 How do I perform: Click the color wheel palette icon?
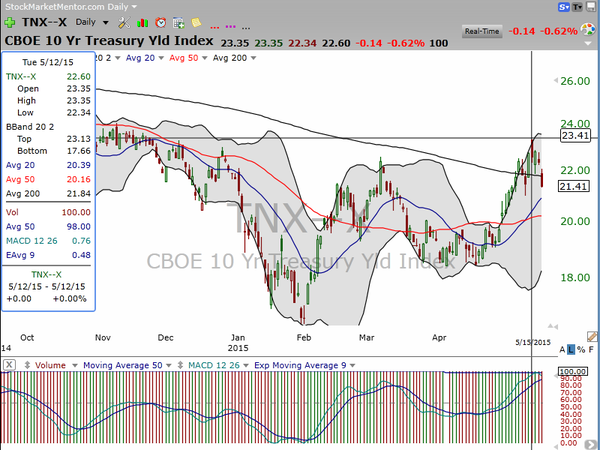pyautogui.click(x=588, y=29)
